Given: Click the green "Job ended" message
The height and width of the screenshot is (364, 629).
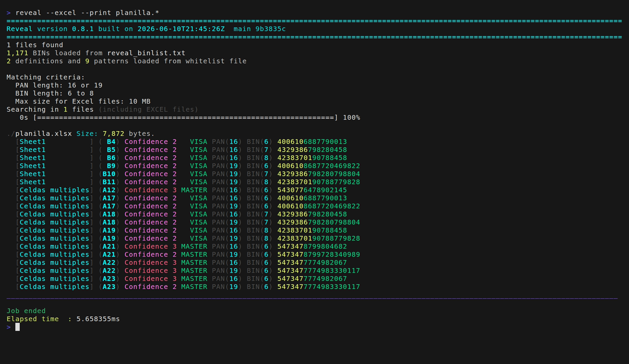Looking at the screenshot, I should (26, 311).
